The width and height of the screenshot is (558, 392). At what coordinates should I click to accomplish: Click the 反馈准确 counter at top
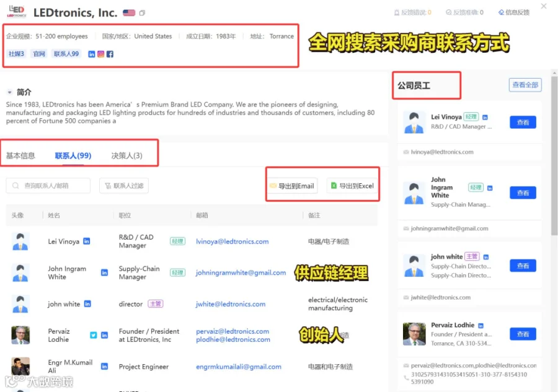[x=464, y=12]
